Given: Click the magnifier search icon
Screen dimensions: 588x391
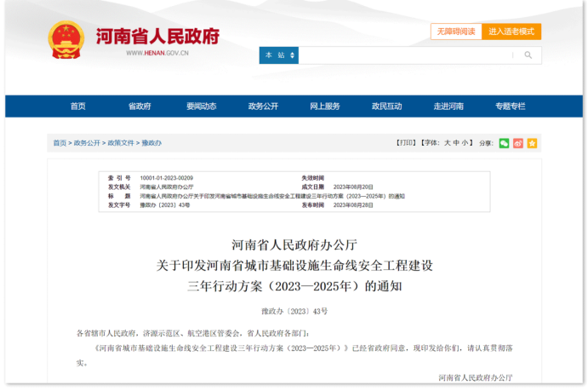Looking at the screenshot, I should point(528,55).
